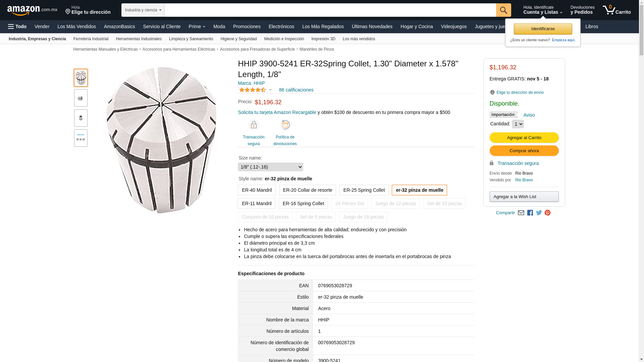The height and width of the screenshot is (362, 644).
Task: Click the star rating display
Action: pos(253,90)
